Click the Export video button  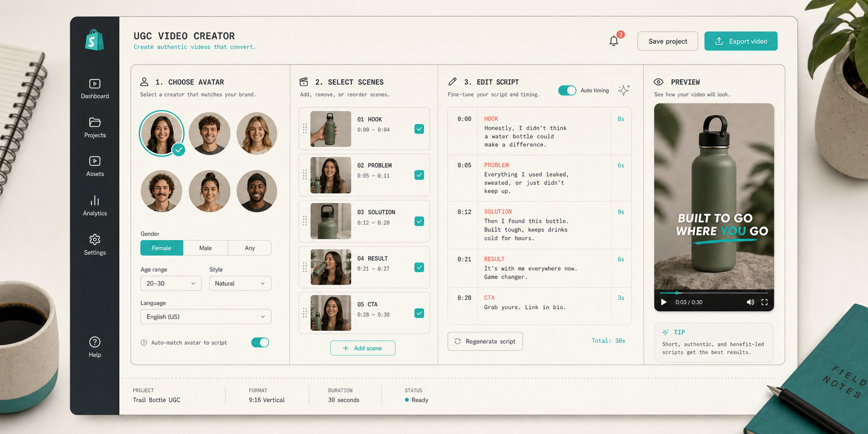coord(741,41)
